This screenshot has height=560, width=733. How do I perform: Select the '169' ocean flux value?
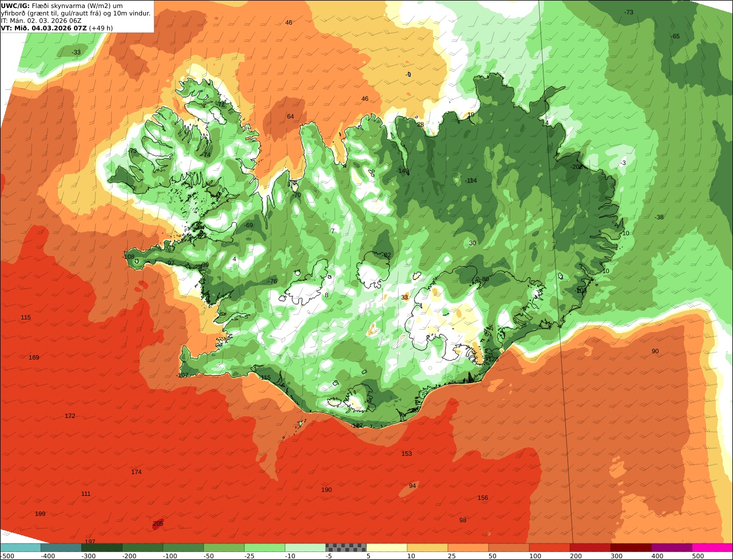(34, 358)
